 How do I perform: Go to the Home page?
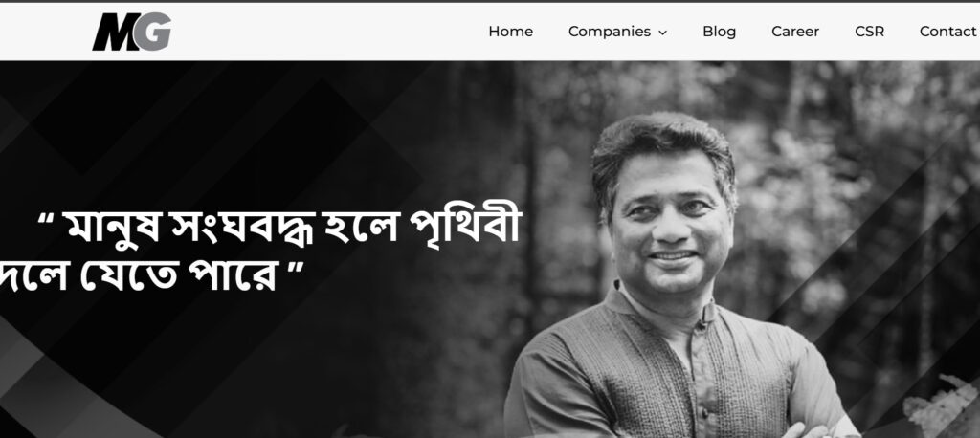click(511, 32)
